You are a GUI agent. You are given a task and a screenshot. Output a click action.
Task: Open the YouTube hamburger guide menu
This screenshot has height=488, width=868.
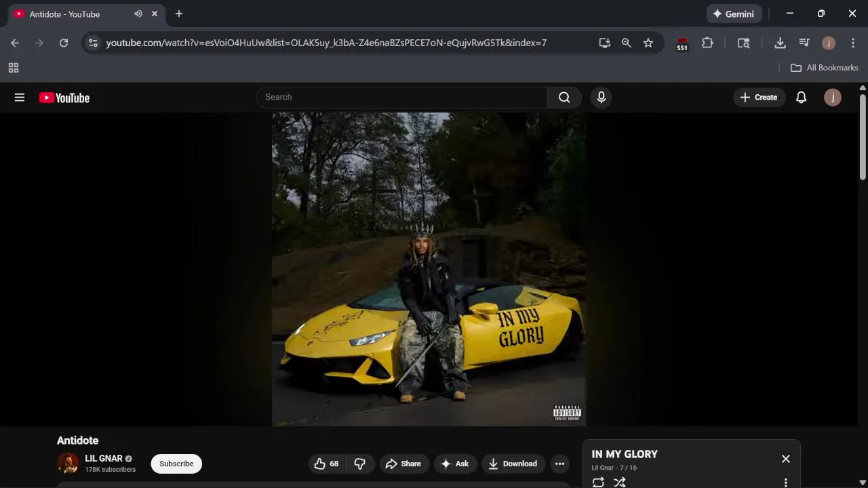click(x=20, y=98)
